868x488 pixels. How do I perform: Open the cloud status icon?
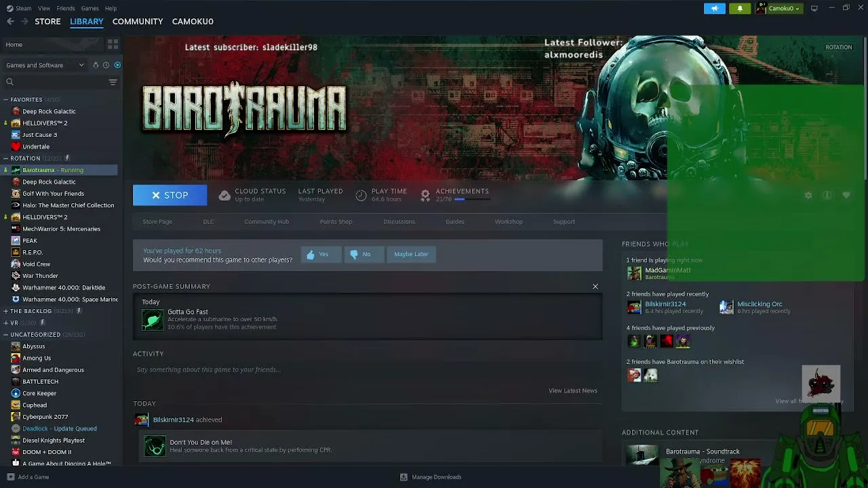pyautogui.click(x=224, y=195)
